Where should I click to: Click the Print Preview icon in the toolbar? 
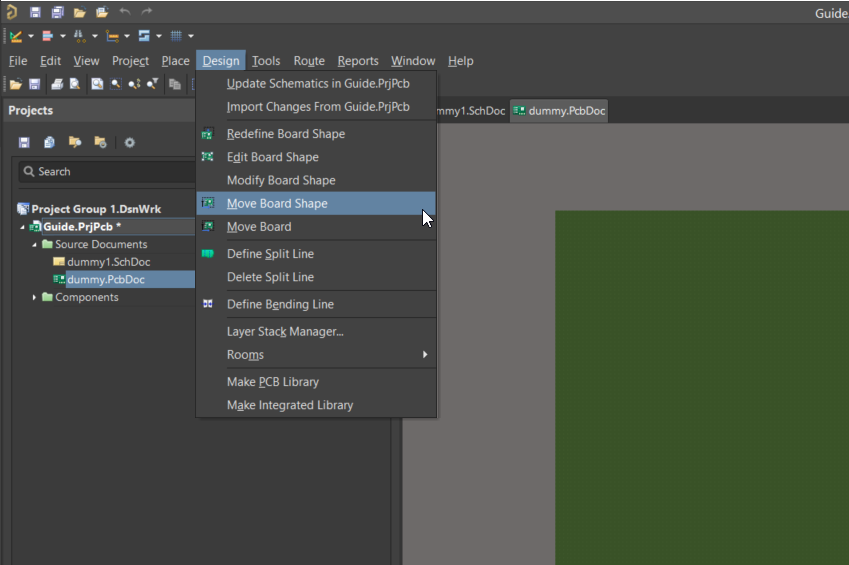pyautogui.click(x=74, y=85)
